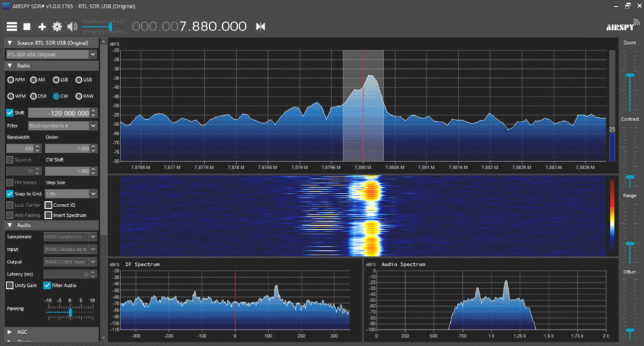Open the audio Input device dropdown
This screenshot has width=644, height=346.
(70, 250)
